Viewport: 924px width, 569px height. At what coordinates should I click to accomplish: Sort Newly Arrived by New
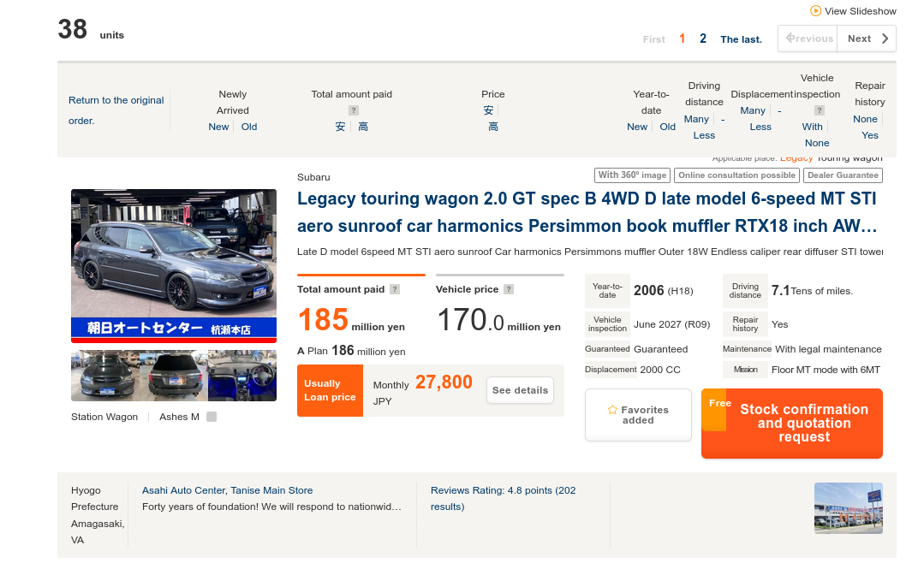pos(218,127)
